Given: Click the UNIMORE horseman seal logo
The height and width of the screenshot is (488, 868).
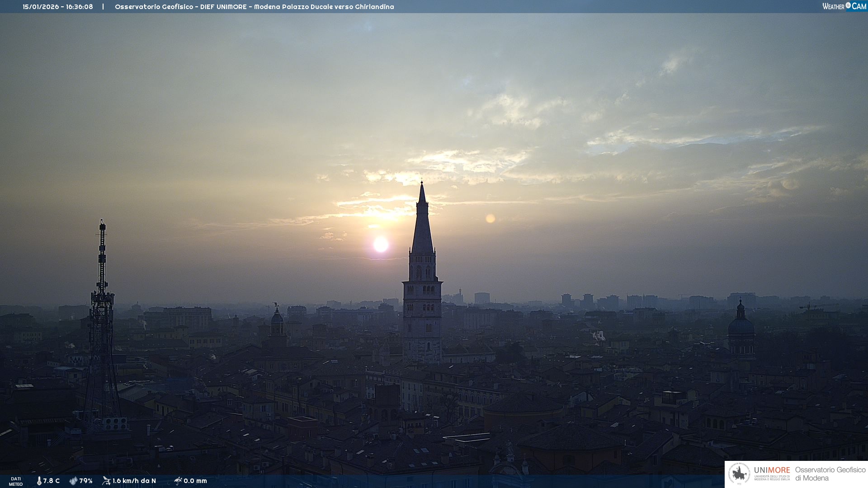Looking at the screenshot, I should tap(739, 474).
